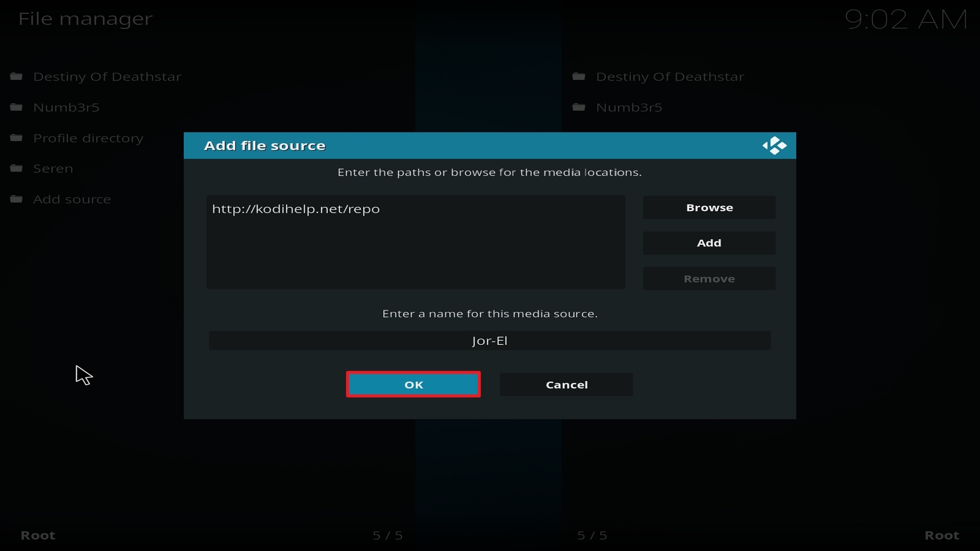Open left pane Destiny Of Deathstar folder icon
Screen dimensions: 980x551
coord(16,77)
